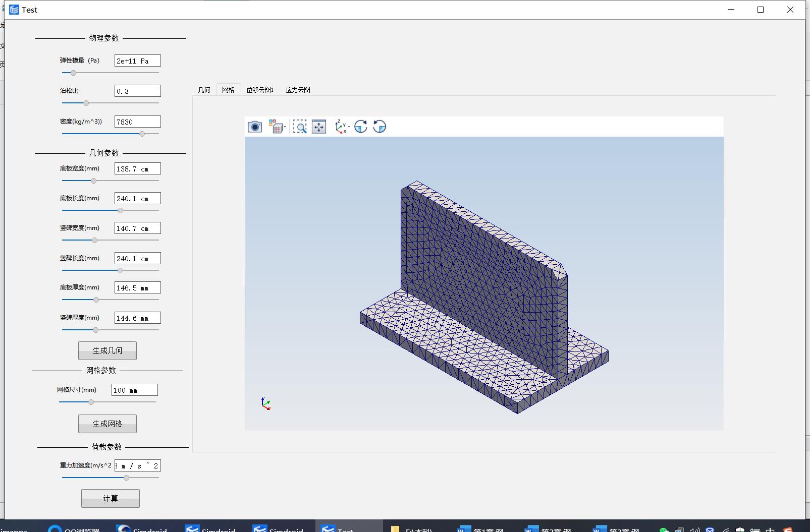The height and width of the screenshot is (532, 810).
Task: Take a viewport snapshot with camera icon
Action: tap(255, 127)
